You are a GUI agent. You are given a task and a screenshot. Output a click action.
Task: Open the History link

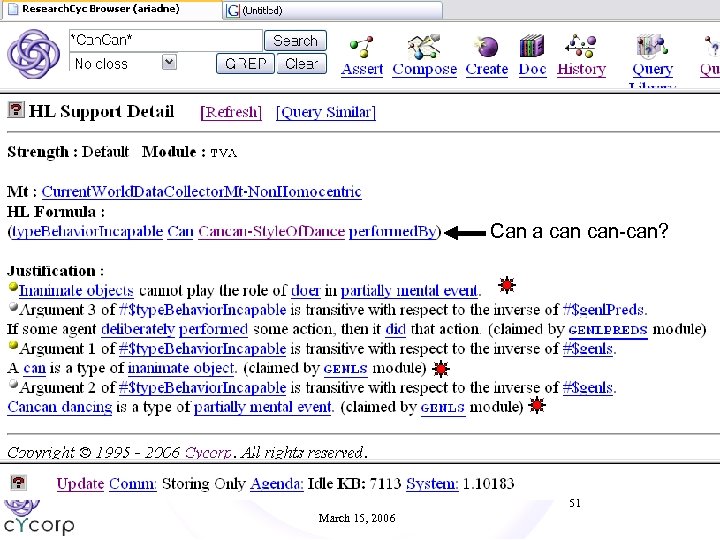click(581, 69)
